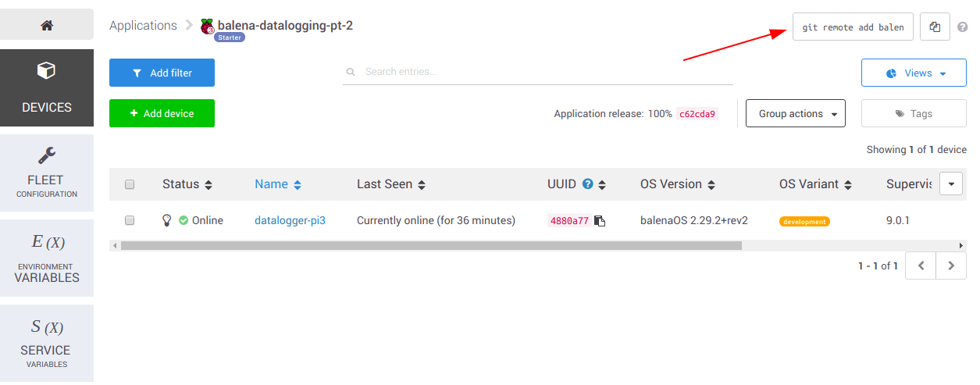
Task: Go to Environment Variables section
Action: click(x=47, y=258)
